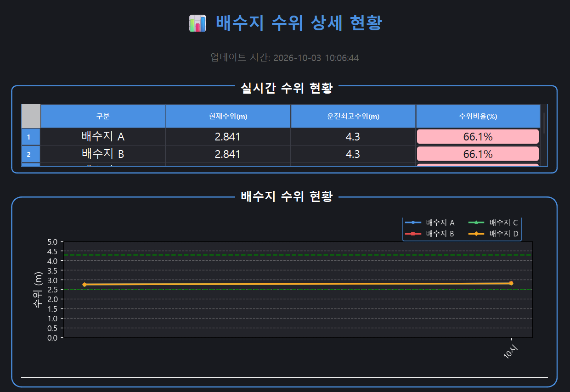Select row header number 1
Image resolution: width=570 pixels, height=392 pixels.
tap(31, 137)
